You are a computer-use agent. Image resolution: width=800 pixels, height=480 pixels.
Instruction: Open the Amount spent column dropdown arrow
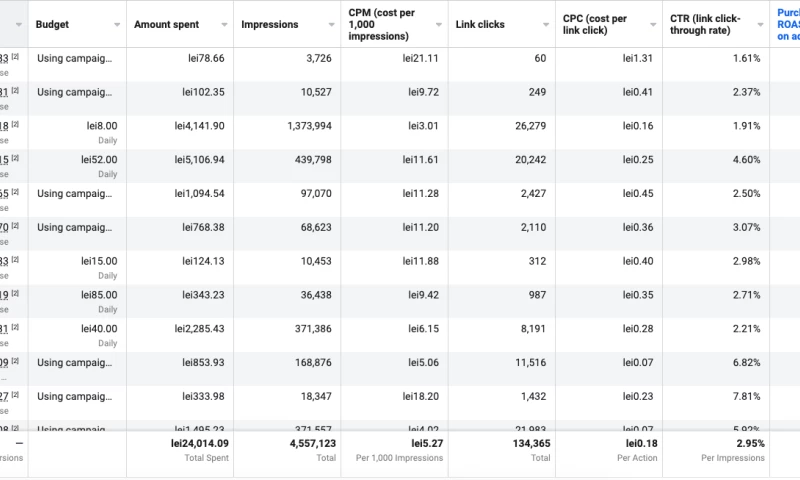[x=223, y=24]
